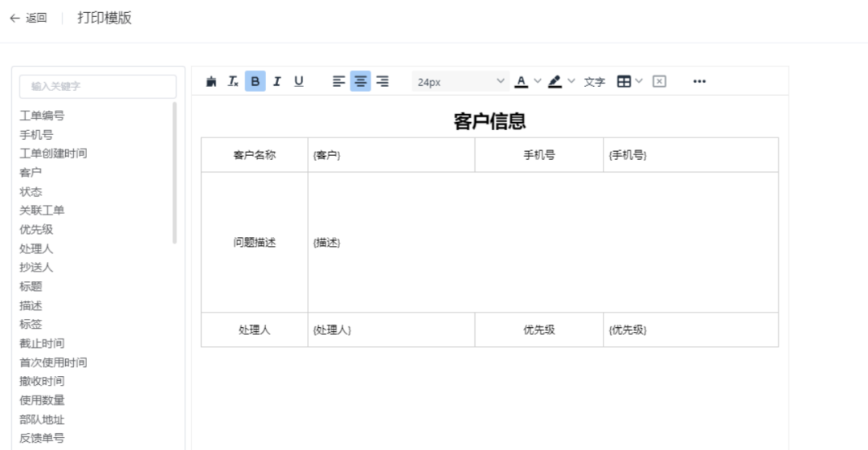The height and width of the screenshot is (450, 868).
Task: Click the {手机号} placeholder cell
Action: pyautogui.click(x=691, y=155)
